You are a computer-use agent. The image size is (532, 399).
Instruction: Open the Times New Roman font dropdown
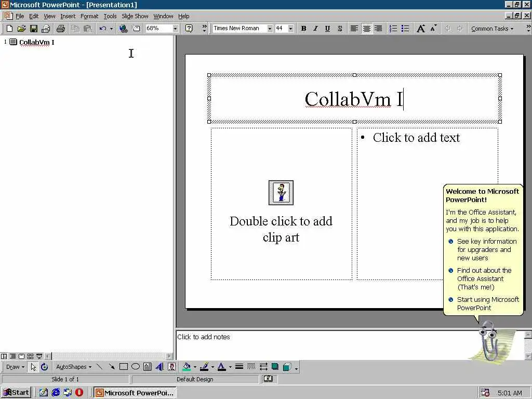click(270, 29)
